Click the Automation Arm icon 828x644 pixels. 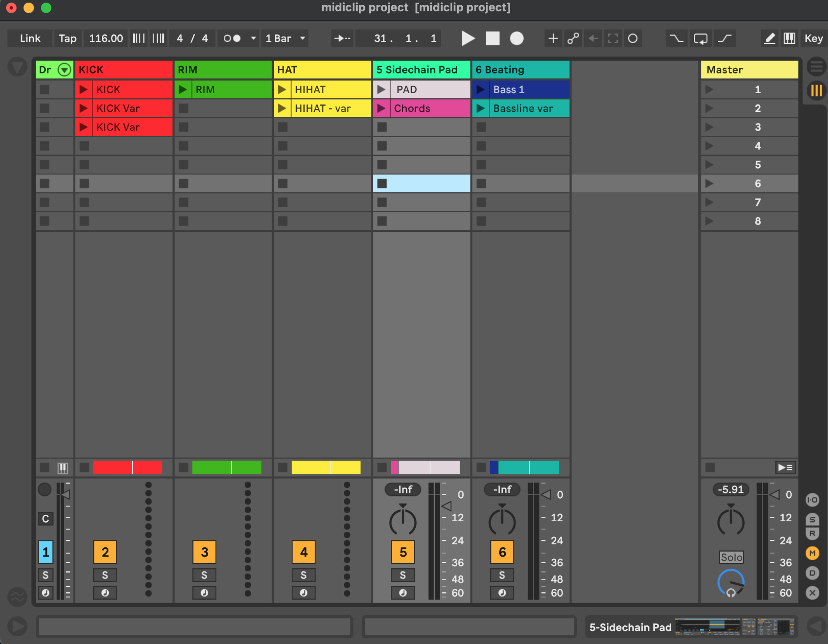coord(573,39)
